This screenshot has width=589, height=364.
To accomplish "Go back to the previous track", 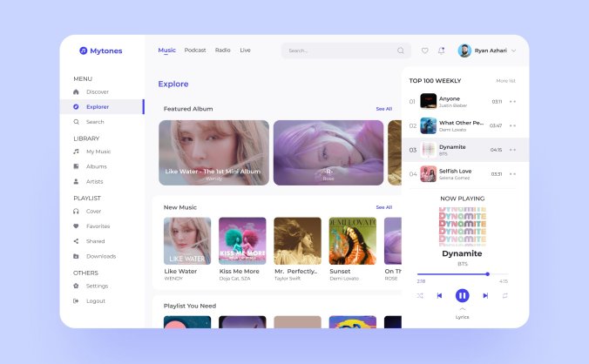I will click(439, 295).
